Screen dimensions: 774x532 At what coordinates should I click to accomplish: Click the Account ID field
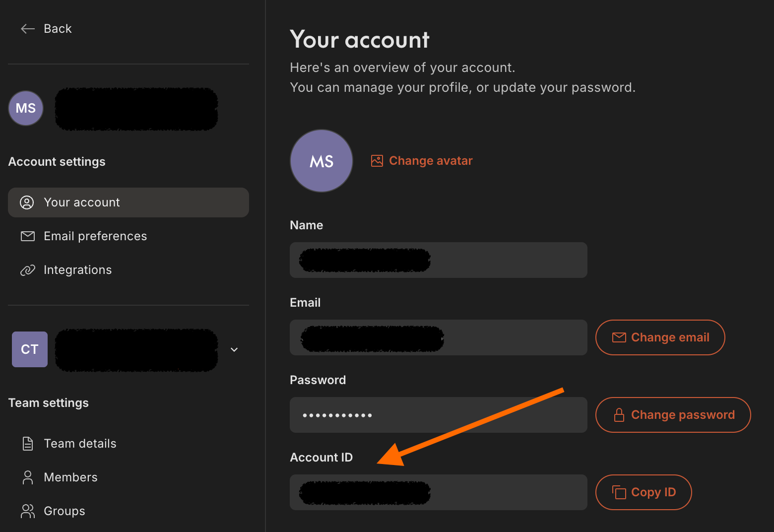[x=506, y=492]
